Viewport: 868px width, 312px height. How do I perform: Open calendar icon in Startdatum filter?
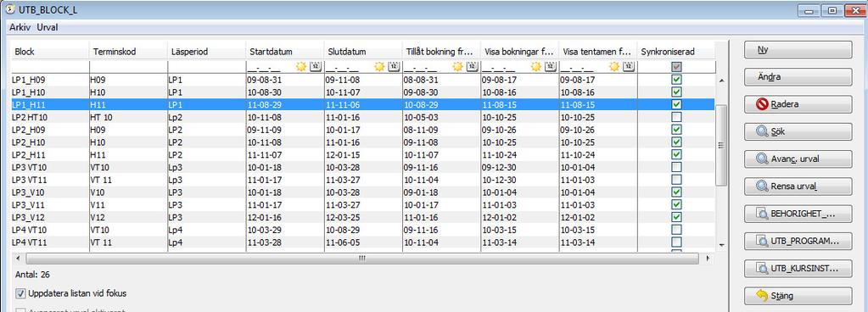click(315, 67)
